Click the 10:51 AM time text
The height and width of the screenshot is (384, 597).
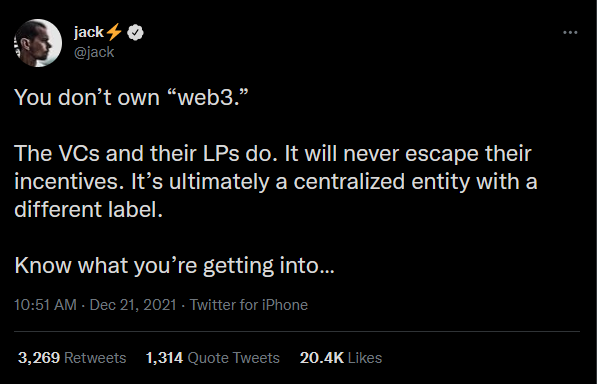(45, 305)
